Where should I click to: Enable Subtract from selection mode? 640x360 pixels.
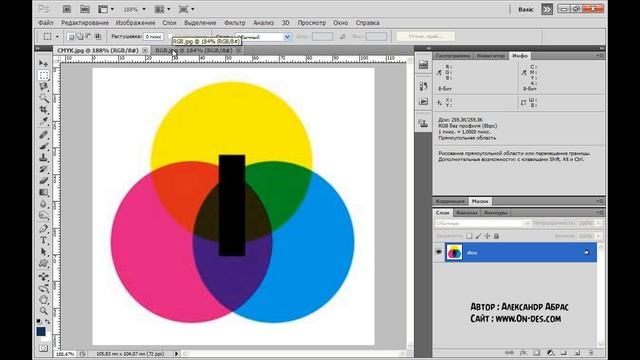[x=89, y=37]
